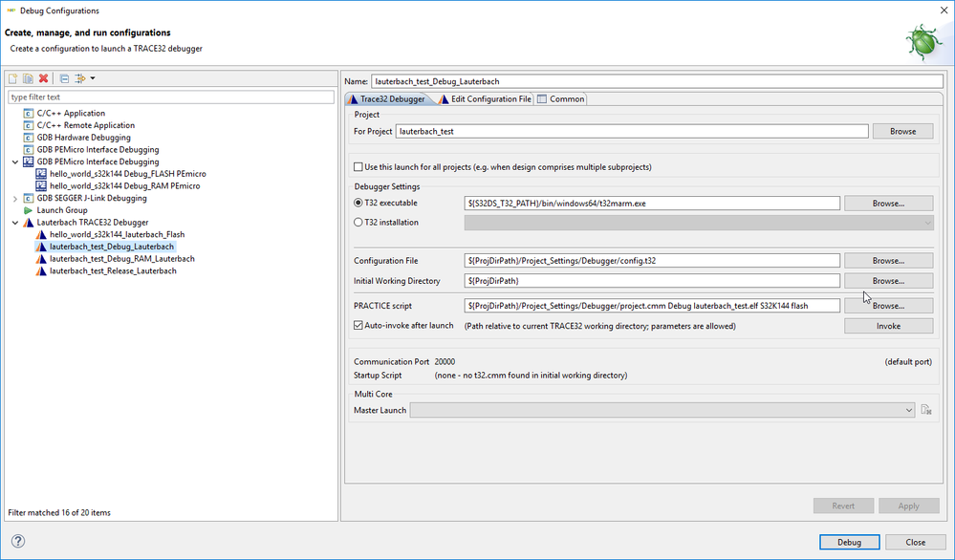Toggle Use this launch for all projects
The height and width of the screenshot is (560, 955).
tap(358, 167)
